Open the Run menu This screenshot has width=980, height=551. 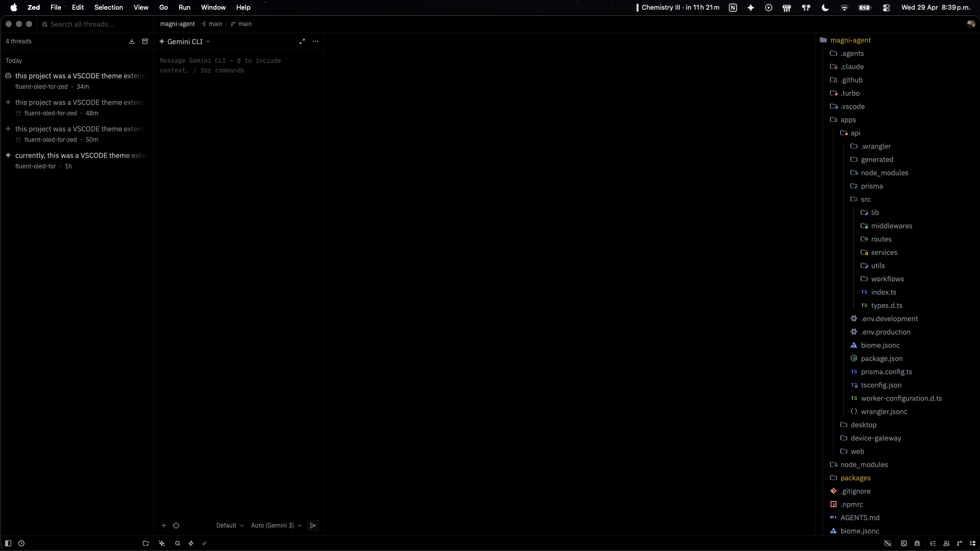[184, 8]
